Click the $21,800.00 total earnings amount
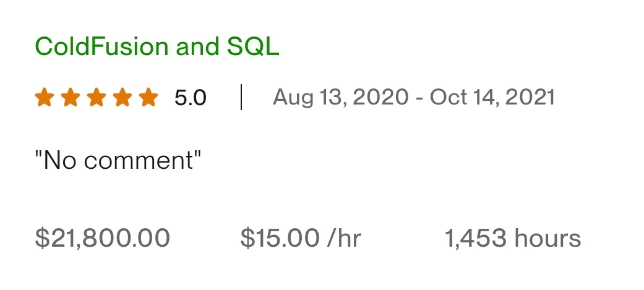The width and height of the screenshot is (644, 290). point(102,238)
